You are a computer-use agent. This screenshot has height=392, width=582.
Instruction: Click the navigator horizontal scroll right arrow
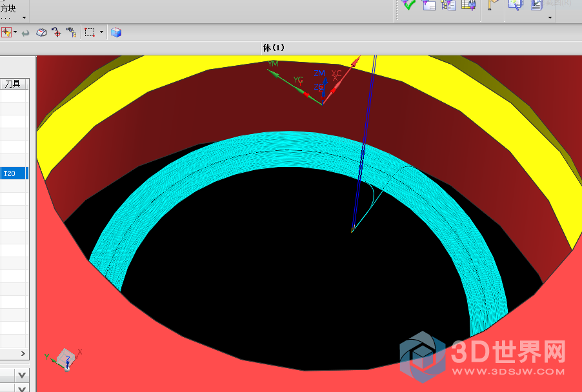23,353
